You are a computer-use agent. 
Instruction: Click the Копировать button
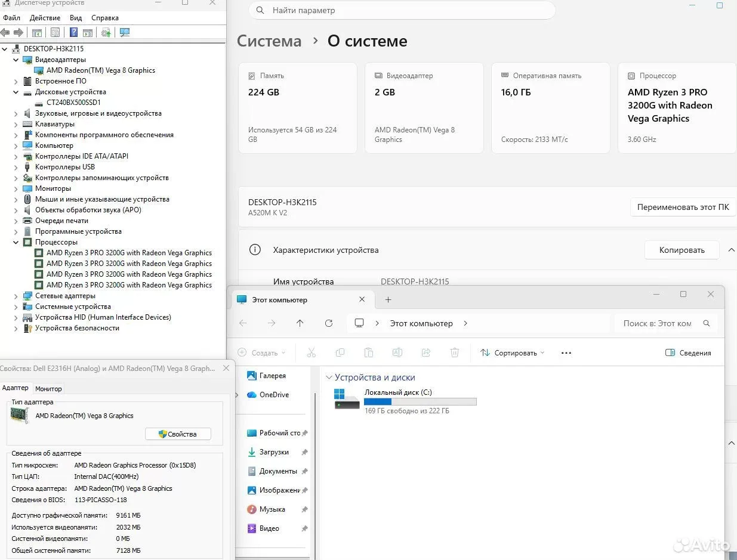(682, 250)
